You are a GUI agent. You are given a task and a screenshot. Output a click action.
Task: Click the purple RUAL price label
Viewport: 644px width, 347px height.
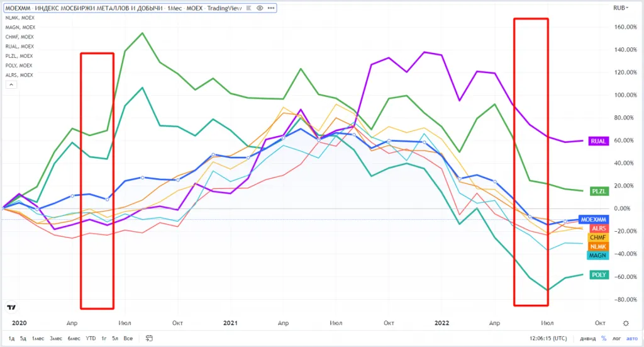coord(599,141)
